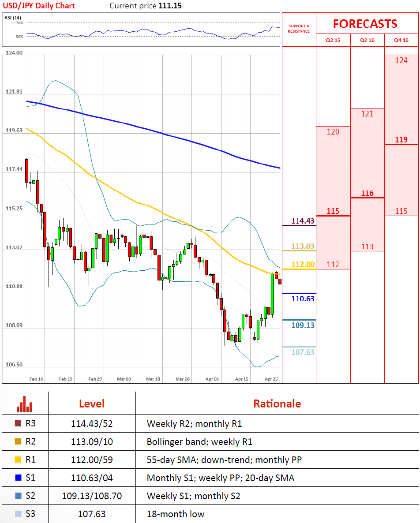Click rationale 'Weekly S1; monthly S2'
The width and height of the screenshot is (420, 523).
tap(194, 496)
